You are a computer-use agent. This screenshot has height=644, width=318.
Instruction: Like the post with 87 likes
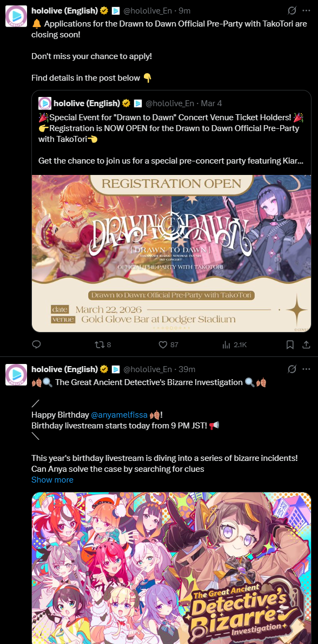[x=169, y=344]
